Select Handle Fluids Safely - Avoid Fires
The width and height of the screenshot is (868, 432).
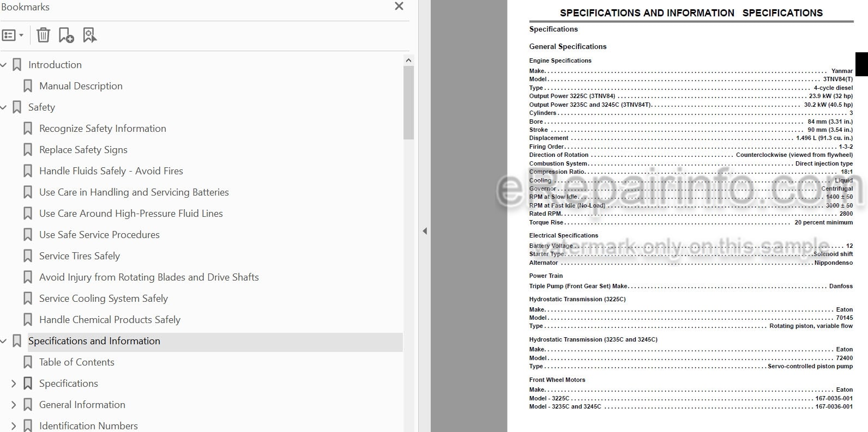111,171
